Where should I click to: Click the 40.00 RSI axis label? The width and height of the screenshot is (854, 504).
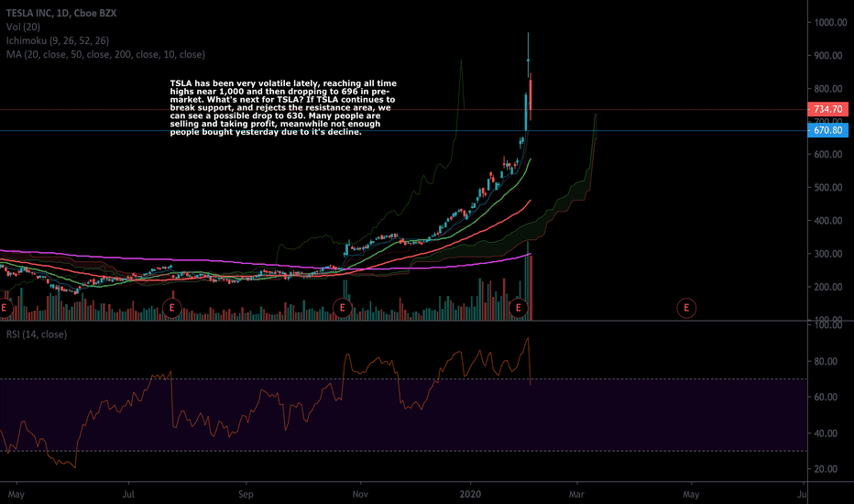point(826,433)
